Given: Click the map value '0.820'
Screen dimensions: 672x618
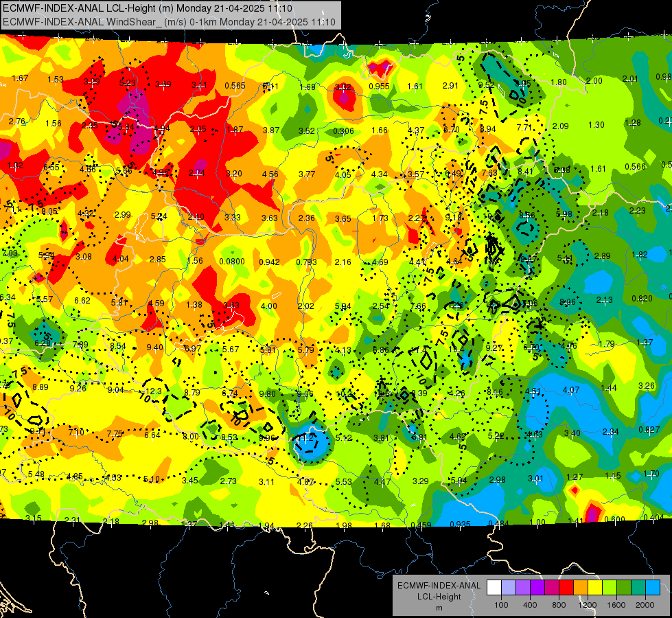Looking at the screenshot, I should tap(642, 299).
